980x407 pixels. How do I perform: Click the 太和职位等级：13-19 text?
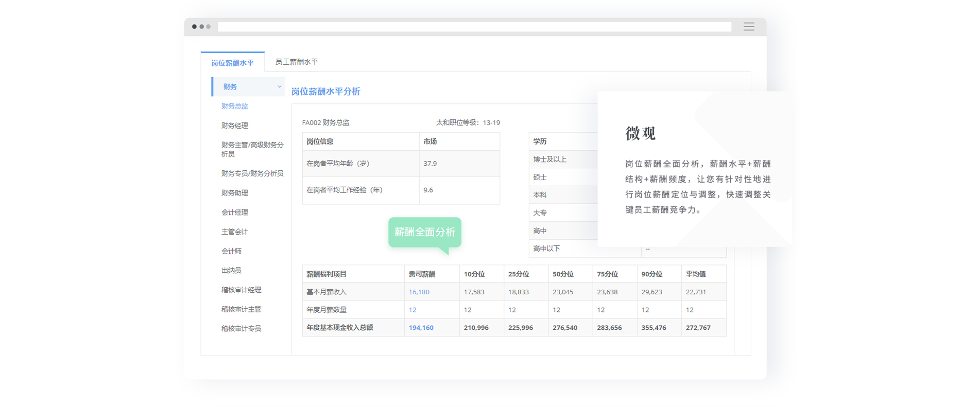[x=468, y=122]
